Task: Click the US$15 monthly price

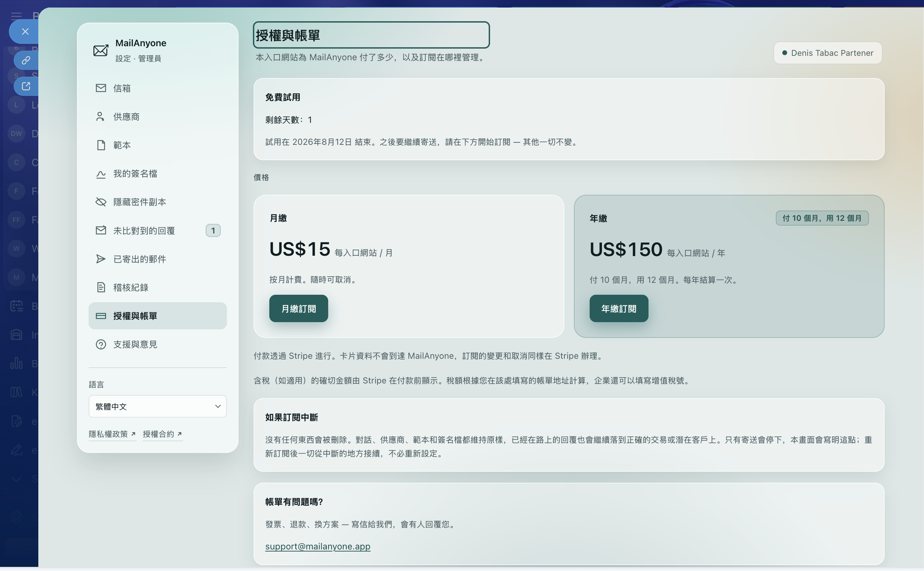Action: coord(300,249)
